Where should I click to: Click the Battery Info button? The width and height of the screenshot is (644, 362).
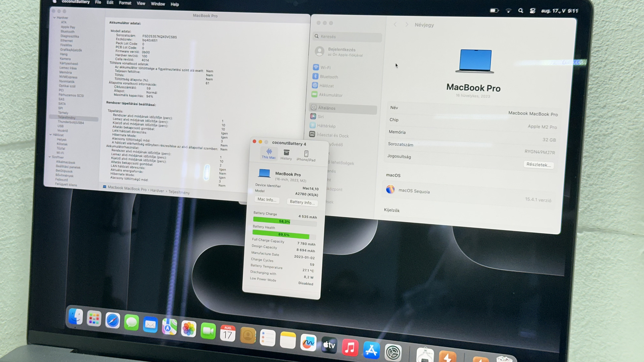302,202
